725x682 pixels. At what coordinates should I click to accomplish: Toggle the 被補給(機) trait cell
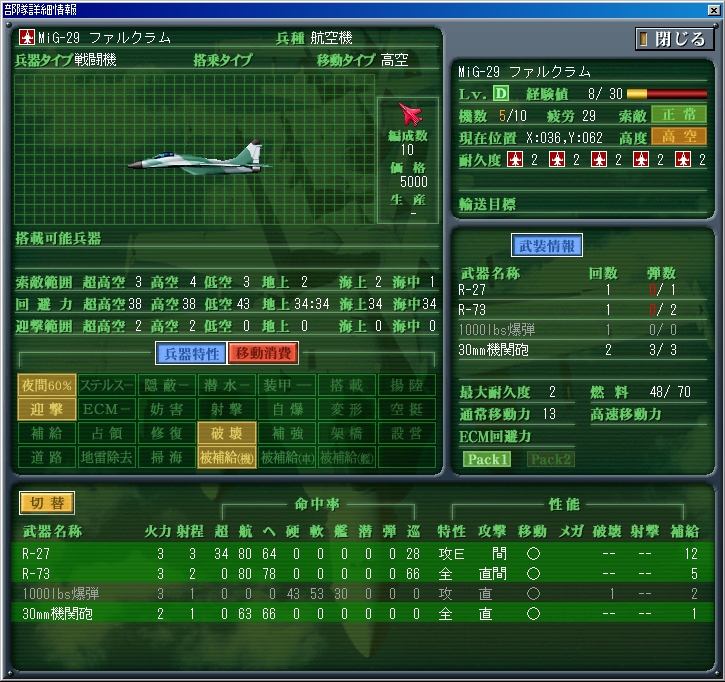[x=227, y=457]
